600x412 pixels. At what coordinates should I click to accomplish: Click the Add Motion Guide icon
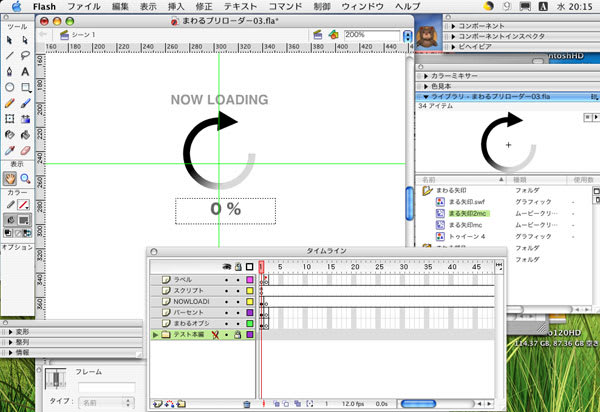(170, 404)
